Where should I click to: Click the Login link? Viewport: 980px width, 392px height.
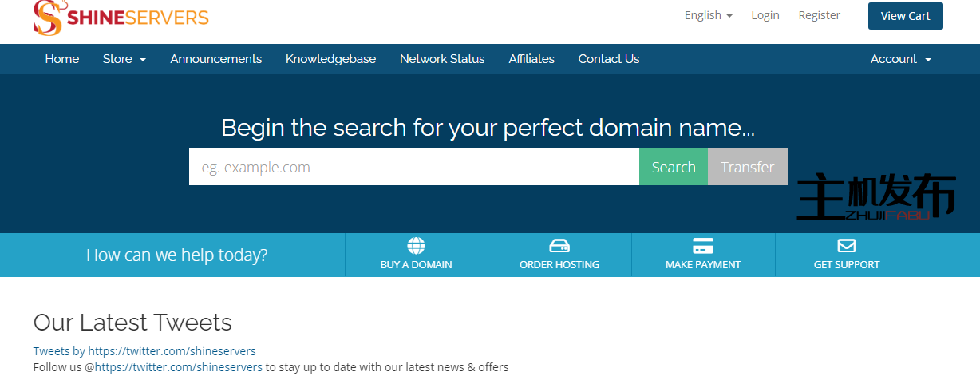pyautogui.click(x=765, y=15)
